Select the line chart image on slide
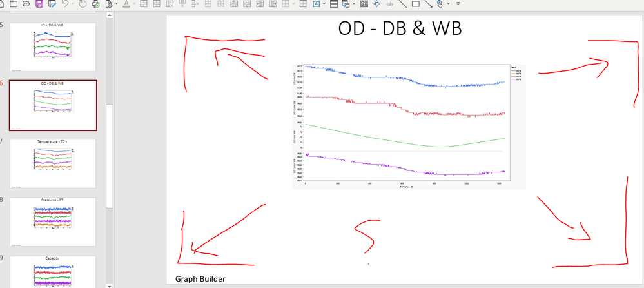This screenshot has height=288, width=644. point(409,127)
